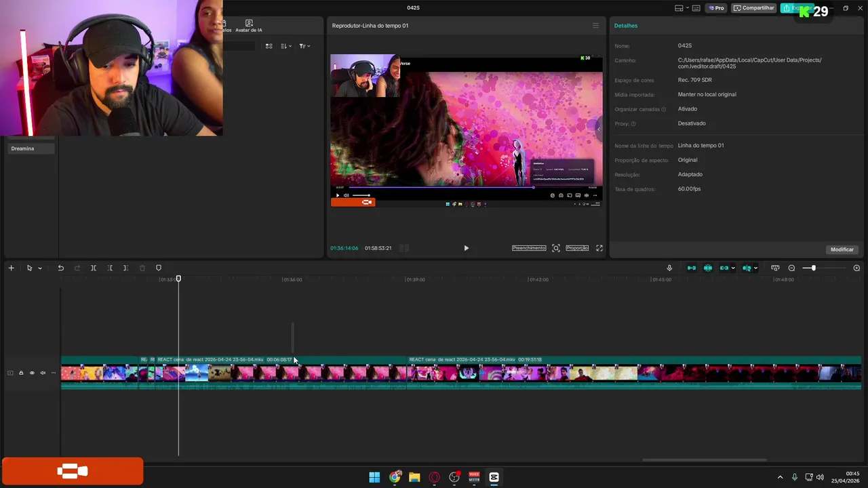Open the filter media dropdown
This screenshot has height=488, width=868.
[x=304, y=46]
